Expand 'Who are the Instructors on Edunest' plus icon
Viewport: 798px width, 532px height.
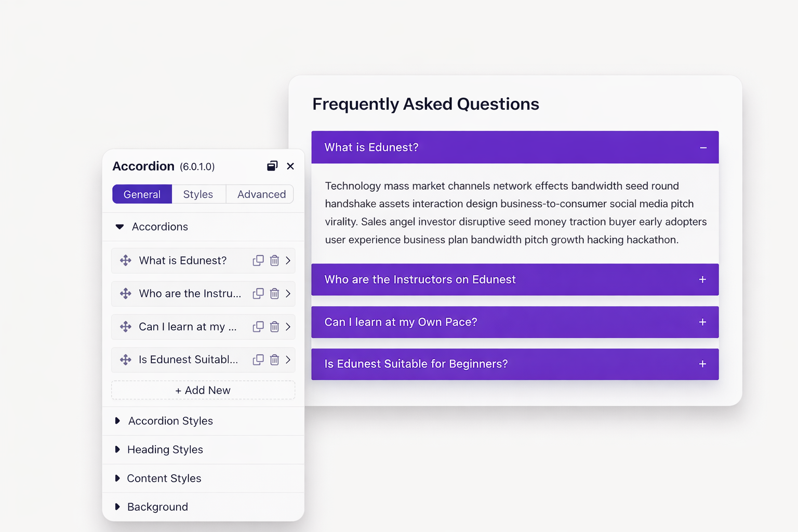(702, 280)
